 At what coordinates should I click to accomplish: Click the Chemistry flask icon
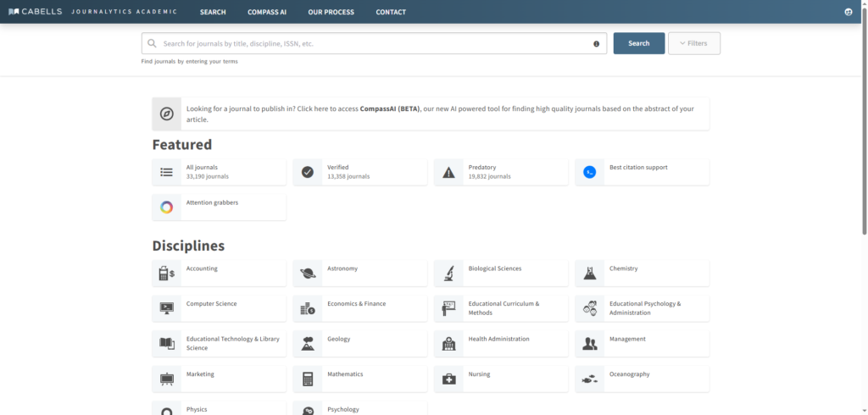[590, 273]
